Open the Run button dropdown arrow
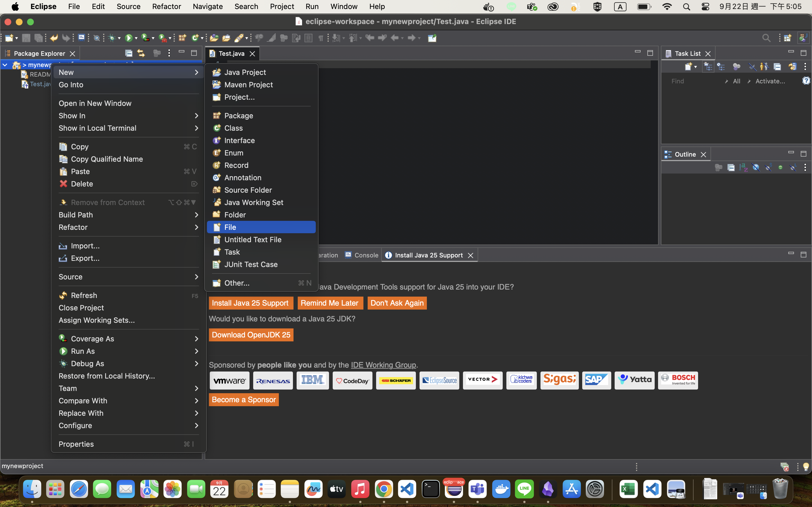The height and width of the screenshot is (507, 812). click(x=136, y=38)
